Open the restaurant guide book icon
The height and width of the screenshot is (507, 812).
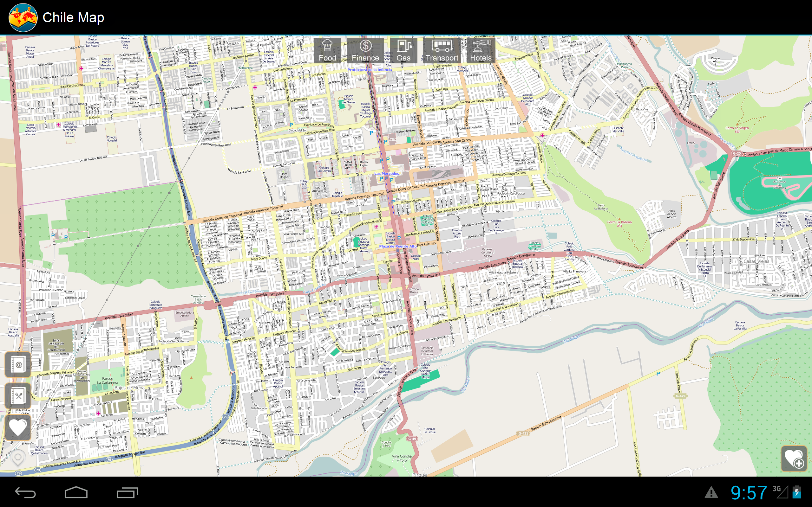click(18, 396)
